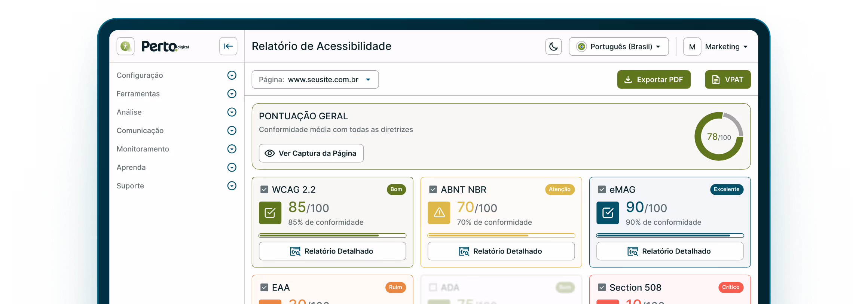Image resolution: width=868 pixels, height=304 pixels.
Task: Toggle the EAA checkbox
Action: pyautogui.click(x=264, y=287)
